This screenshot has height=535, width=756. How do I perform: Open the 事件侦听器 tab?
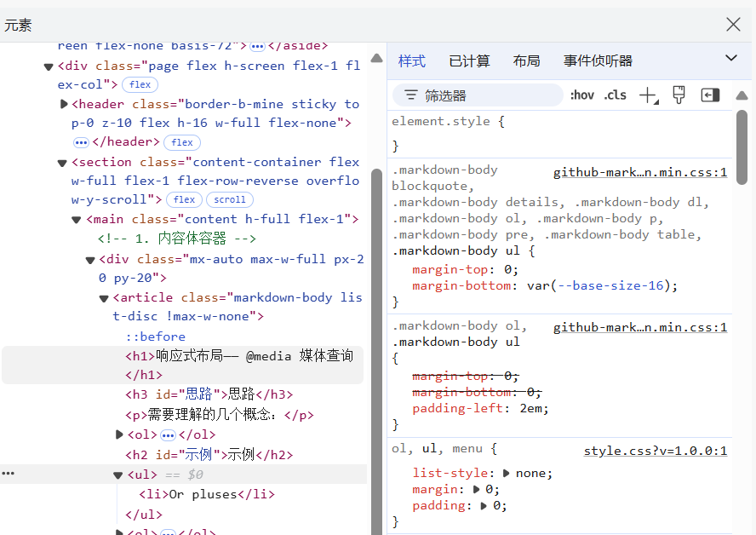pos(598,61)
